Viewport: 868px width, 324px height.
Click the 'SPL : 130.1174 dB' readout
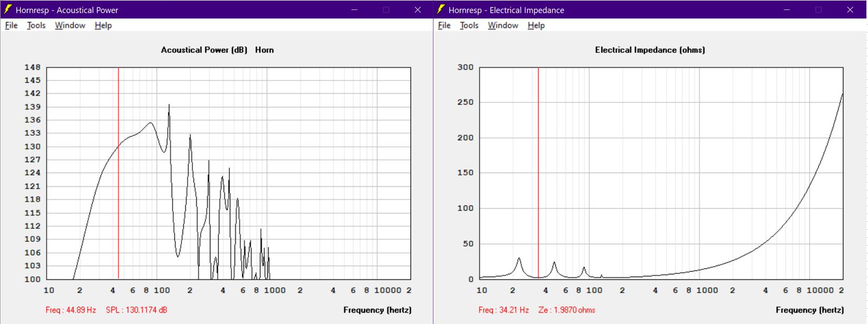coord(136,310)
